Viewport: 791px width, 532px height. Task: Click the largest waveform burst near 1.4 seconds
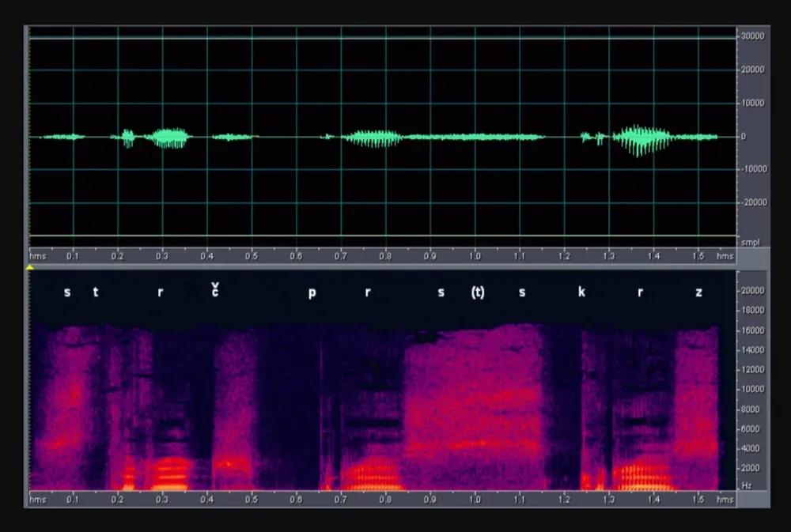point(642,140)
